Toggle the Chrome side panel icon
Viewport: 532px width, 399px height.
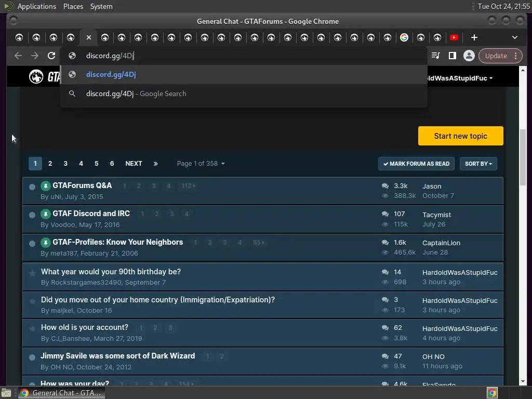pos(453,56)
